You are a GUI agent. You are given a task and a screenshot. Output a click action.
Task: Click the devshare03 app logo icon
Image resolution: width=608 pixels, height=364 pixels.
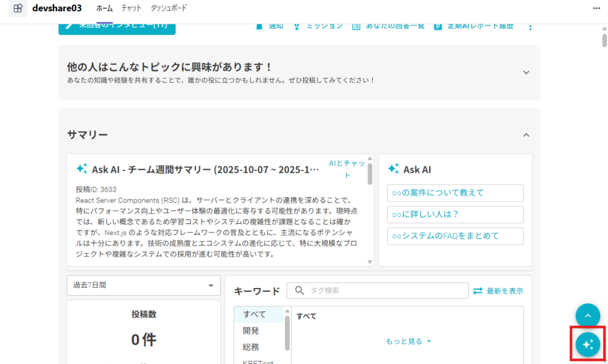18,8
